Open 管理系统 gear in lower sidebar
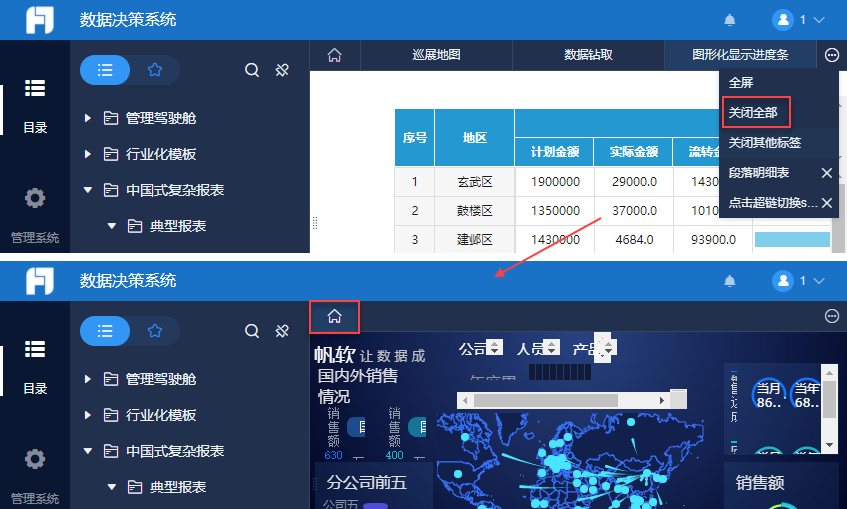 (x=35, y=459)
